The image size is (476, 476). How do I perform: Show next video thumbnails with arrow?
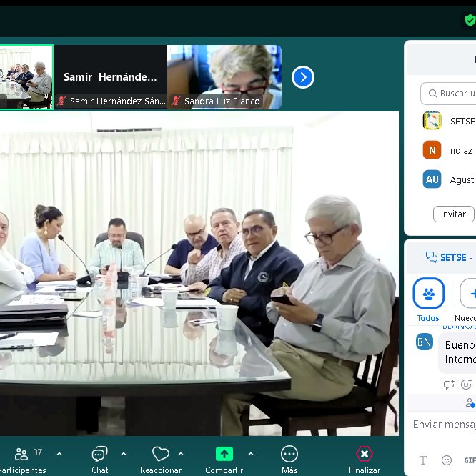coord(303,77)
